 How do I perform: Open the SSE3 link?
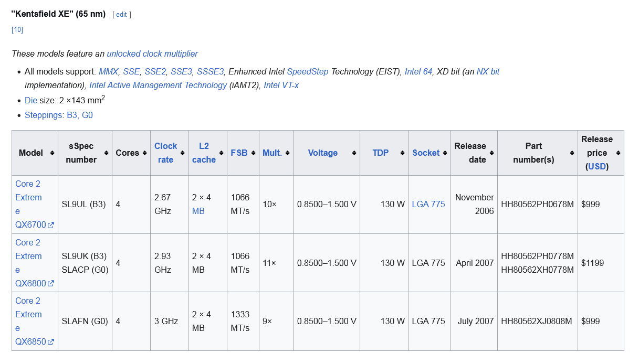point(182,71)
